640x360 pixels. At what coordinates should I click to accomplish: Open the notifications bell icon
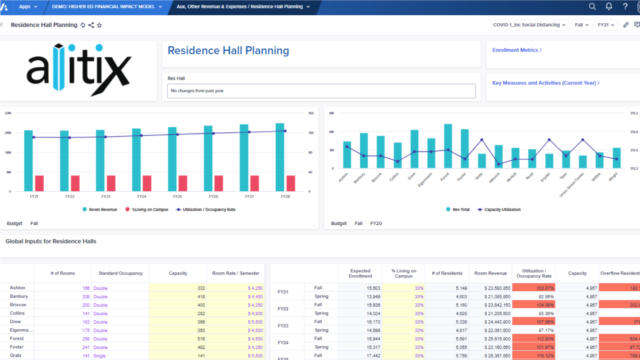pyautogui.click(x=609, y=7)
